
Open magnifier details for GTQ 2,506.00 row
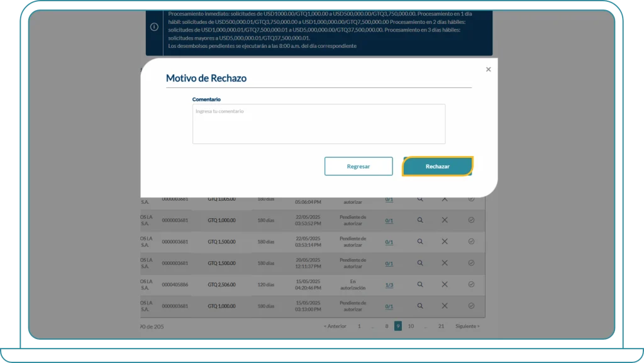420,284
